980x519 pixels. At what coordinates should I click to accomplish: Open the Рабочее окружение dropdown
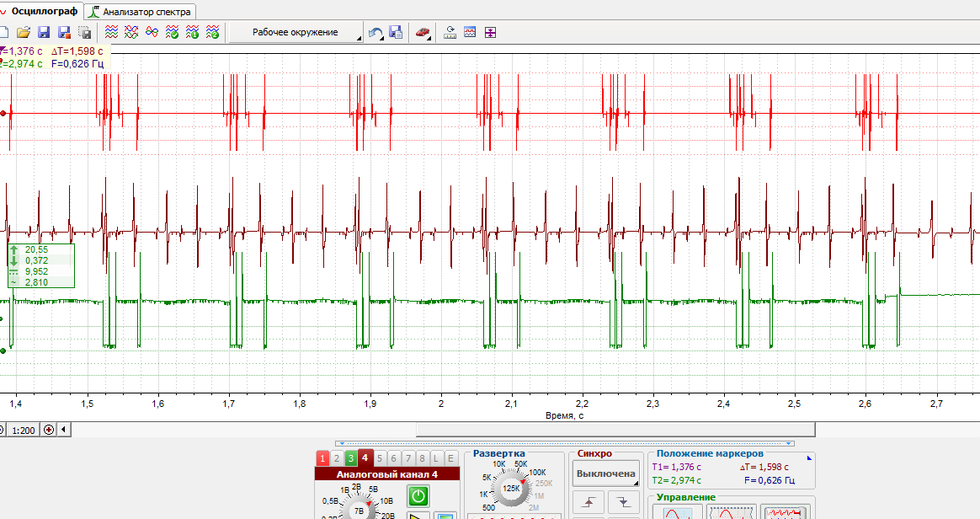click(296, 32)
